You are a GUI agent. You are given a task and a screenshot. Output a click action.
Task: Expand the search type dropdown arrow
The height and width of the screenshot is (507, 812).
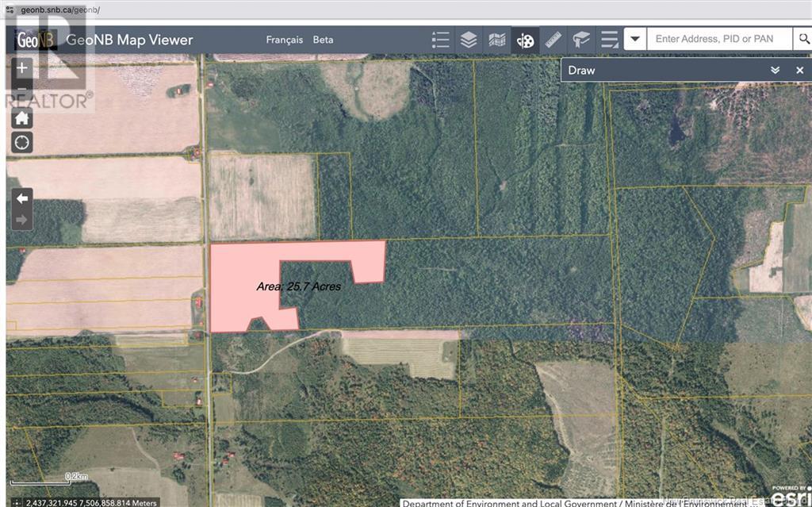click(x=635, y=39)
